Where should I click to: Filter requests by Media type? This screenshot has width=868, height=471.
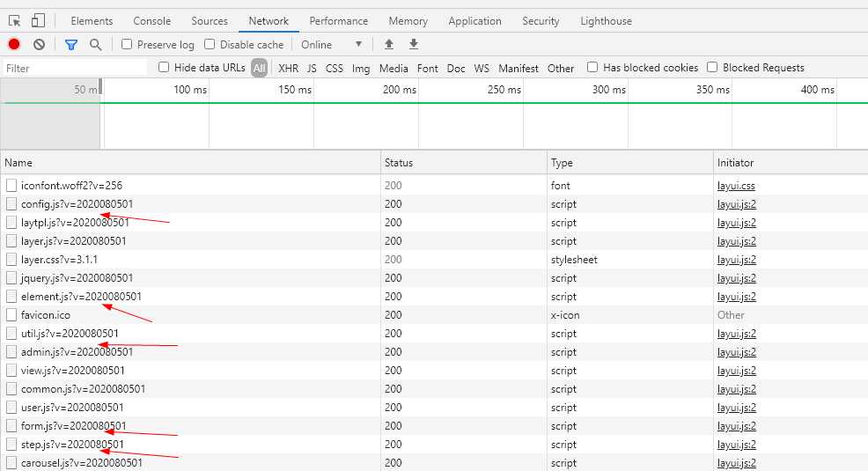(x=393, y=68)
